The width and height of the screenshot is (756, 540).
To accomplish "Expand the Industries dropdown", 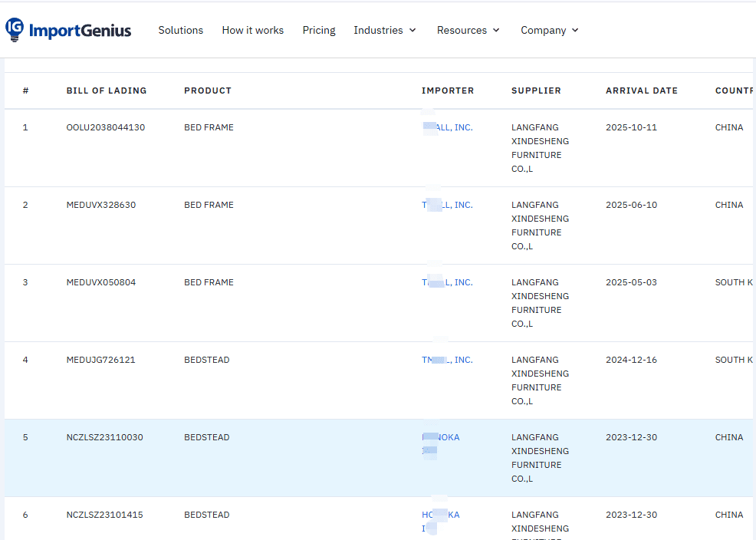I will coord(384,31).
